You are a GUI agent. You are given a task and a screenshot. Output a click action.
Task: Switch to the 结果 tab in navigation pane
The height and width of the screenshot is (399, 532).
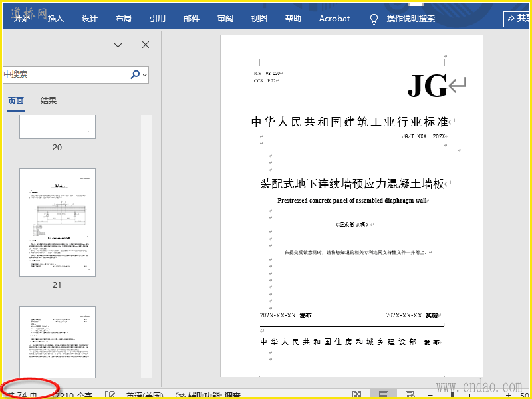point(49,101)
